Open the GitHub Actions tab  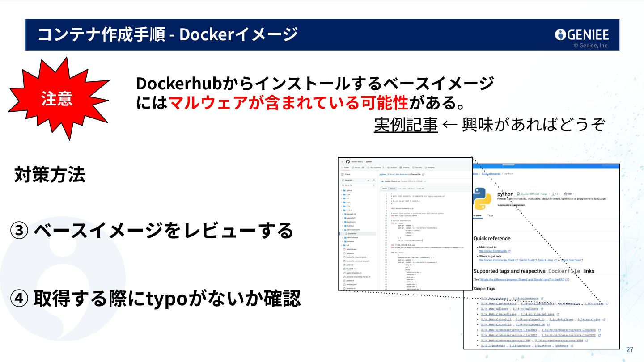[x=392, y=168]
